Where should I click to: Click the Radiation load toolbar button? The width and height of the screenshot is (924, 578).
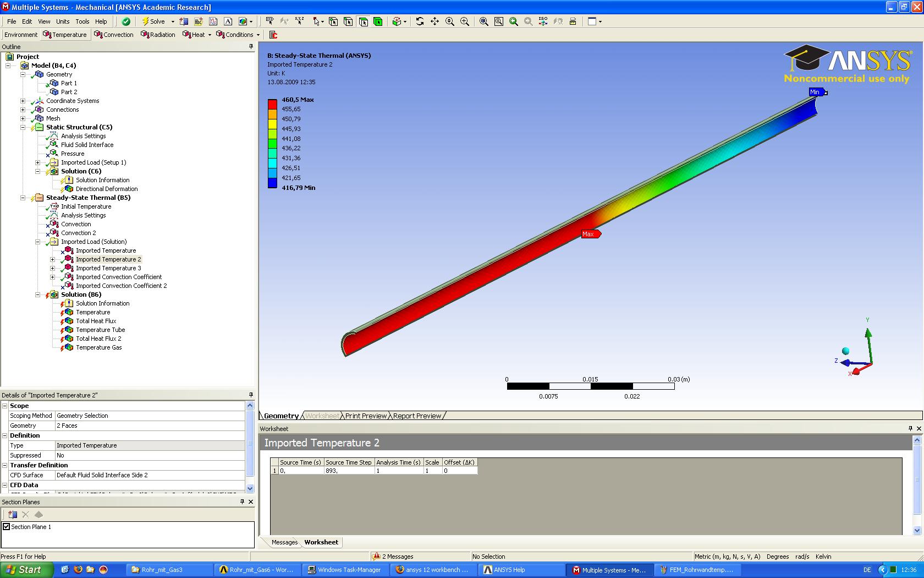coord(158,35)
